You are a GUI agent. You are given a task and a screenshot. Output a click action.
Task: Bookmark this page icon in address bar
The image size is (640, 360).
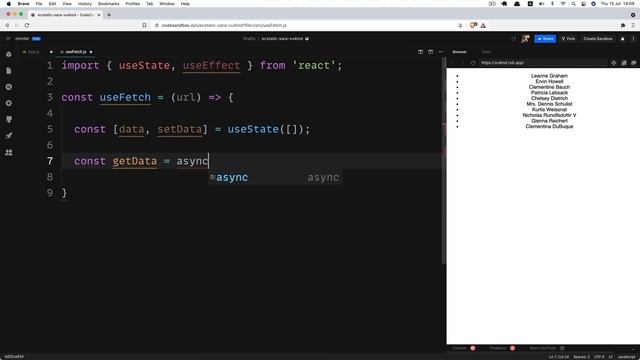click(x=144, y=25)
